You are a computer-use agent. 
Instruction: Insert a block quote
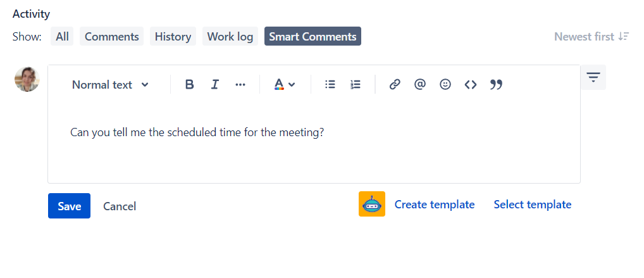pyautogui.click(x=497, y=84)
